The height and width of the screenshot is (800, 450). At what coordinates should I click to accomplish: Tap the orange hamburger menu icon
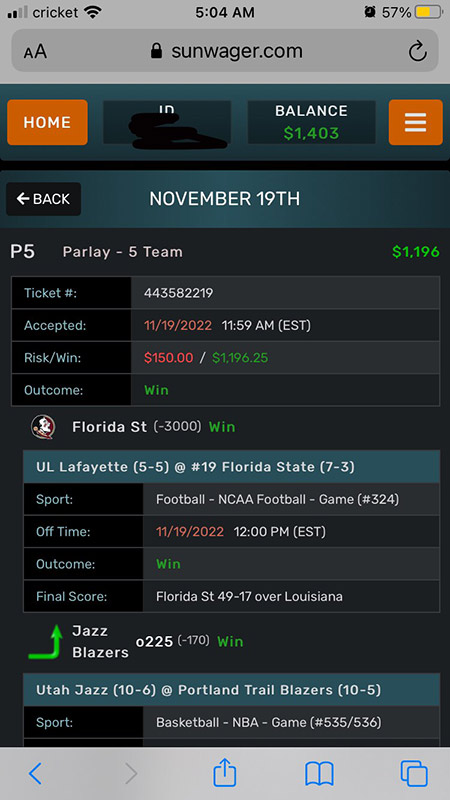pyautogui.click(x=415, y=122)
